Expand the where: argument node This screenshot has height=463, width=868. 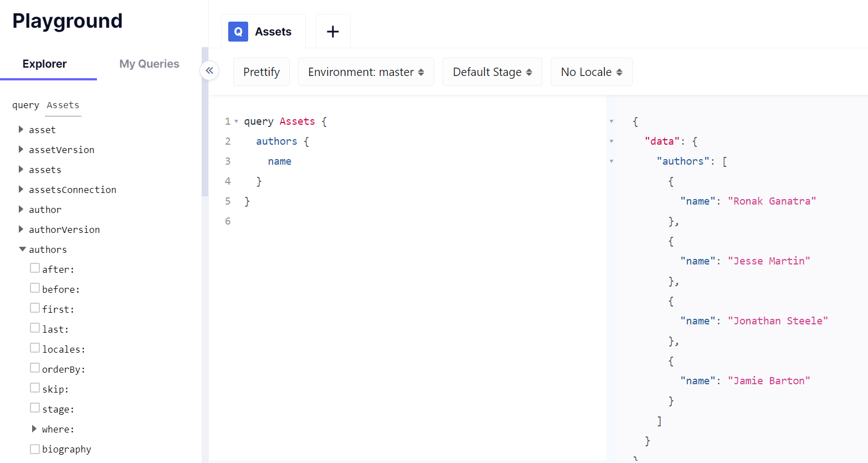[34, 429]
